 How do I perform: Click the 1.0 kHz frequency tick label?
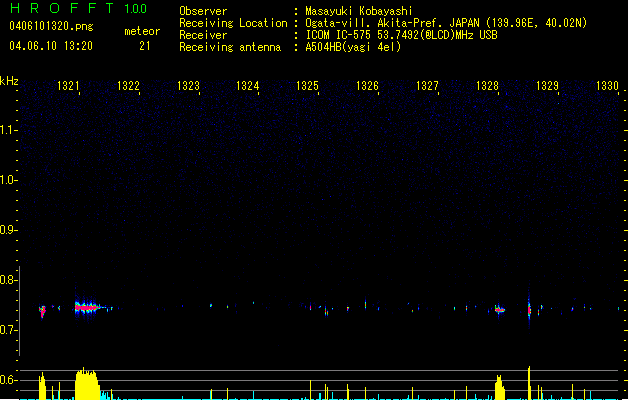pos(8,180)
